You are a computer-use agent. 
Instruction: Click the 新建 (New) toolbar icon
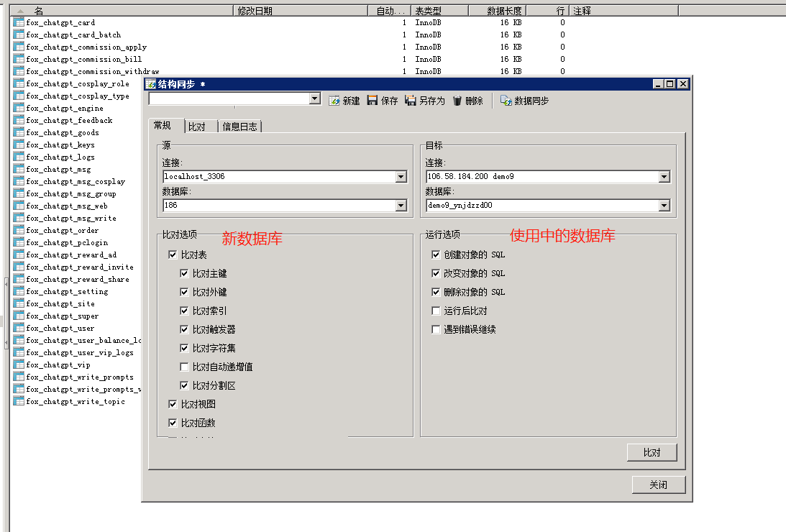(334, 101)
